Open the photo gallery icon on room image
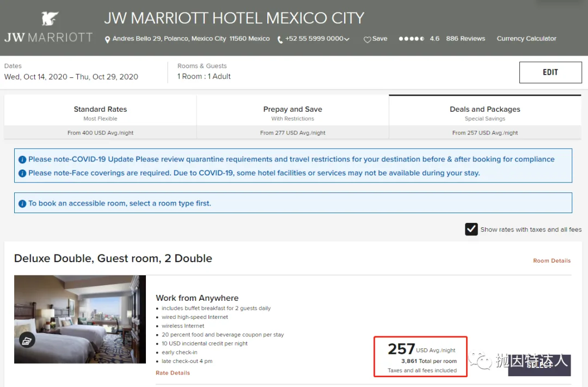Screen dimensions: 588x387 (27, 341)
